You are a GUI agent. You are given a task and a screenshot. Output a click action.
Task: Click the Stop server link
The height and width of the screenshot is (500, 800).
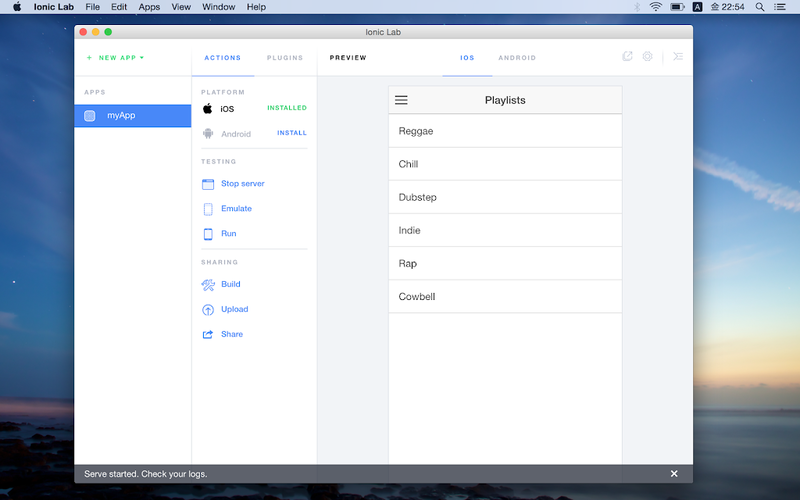[x=242, y=184]
